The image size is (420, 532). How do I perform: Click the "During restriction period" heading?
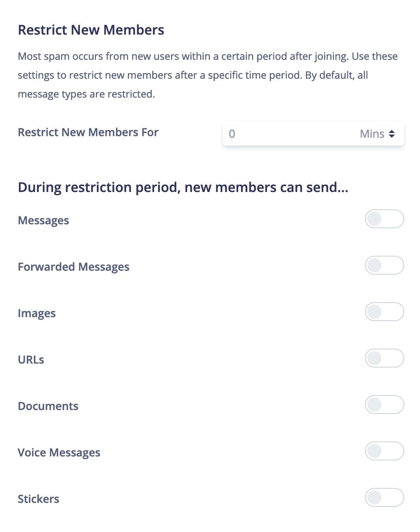point(183,187)
